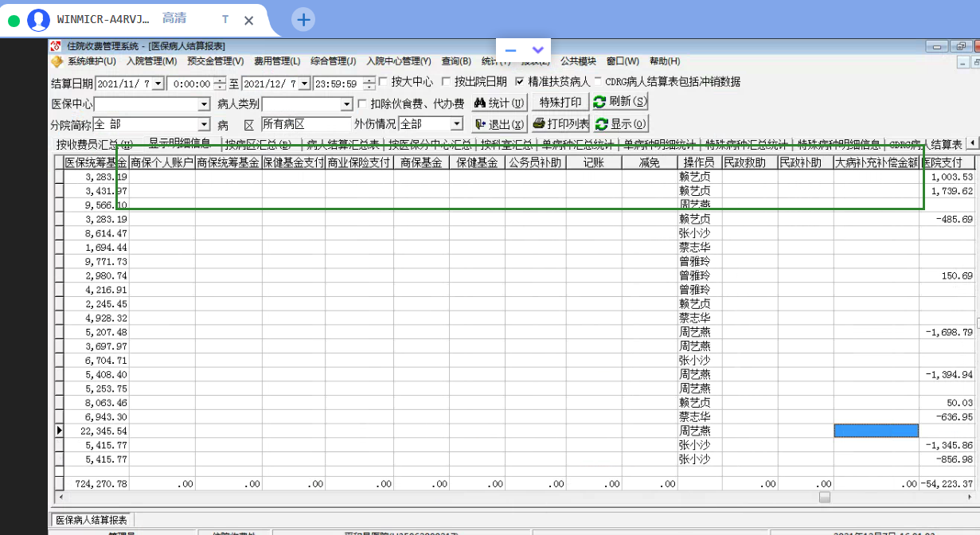Open the 窗口(W) menu
The height and width of the screenshot is (535, 980).
click(x=623, y=61)
